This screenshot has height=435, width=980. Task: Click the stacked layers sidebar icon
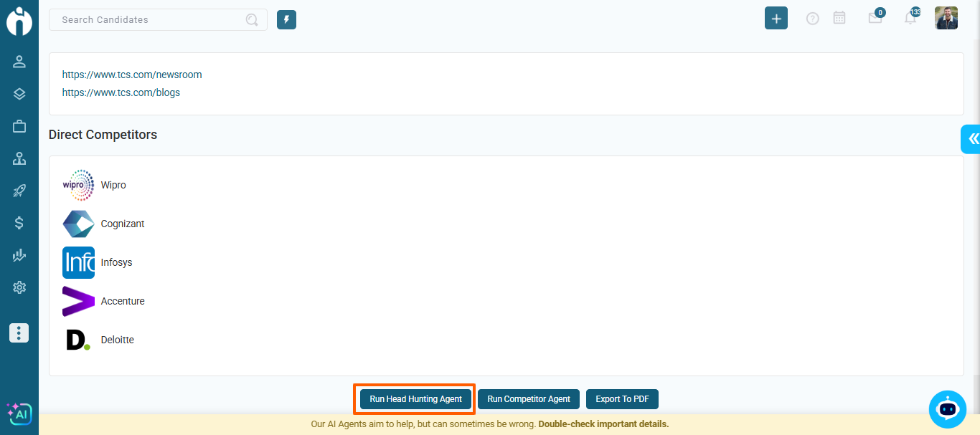click(x=19, y=94)
